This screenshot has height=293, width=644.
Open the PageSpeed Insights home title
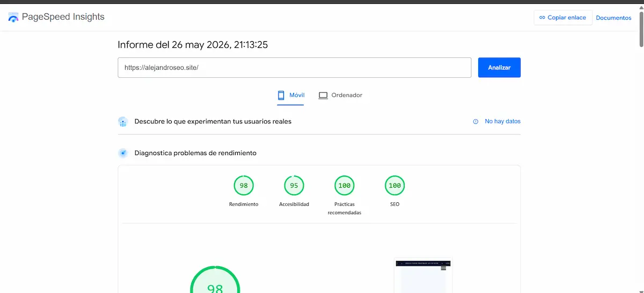tap(63, 17)
